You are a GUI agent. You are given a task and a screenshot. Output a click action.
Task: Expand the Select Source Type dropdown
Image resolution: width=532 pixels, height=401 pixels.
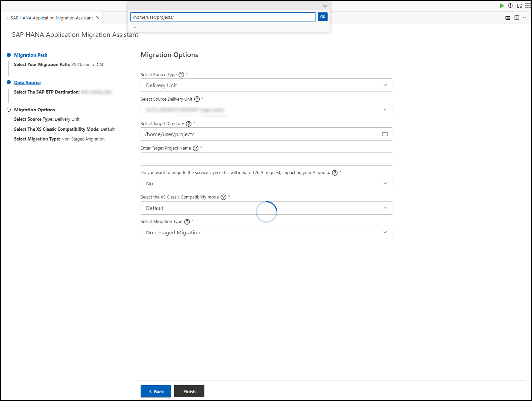(267, 85)
